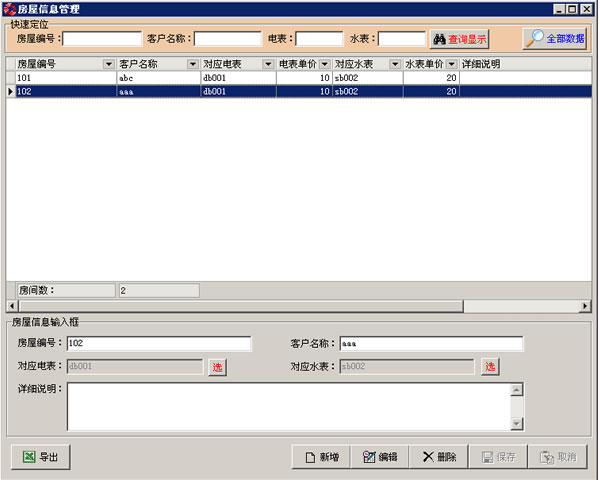Click the grid's horizontal scrollbar right arrow
600x480 pixels.
585,306
